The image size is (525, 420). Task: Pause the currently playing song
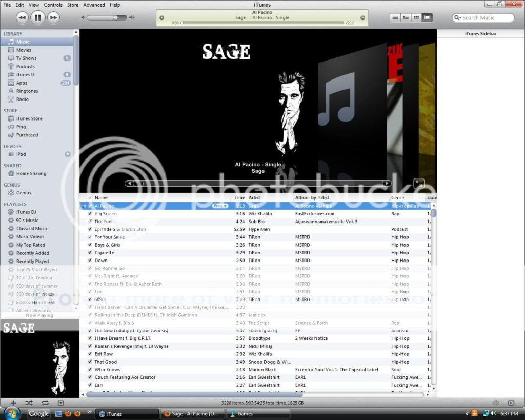click(37, 17)
